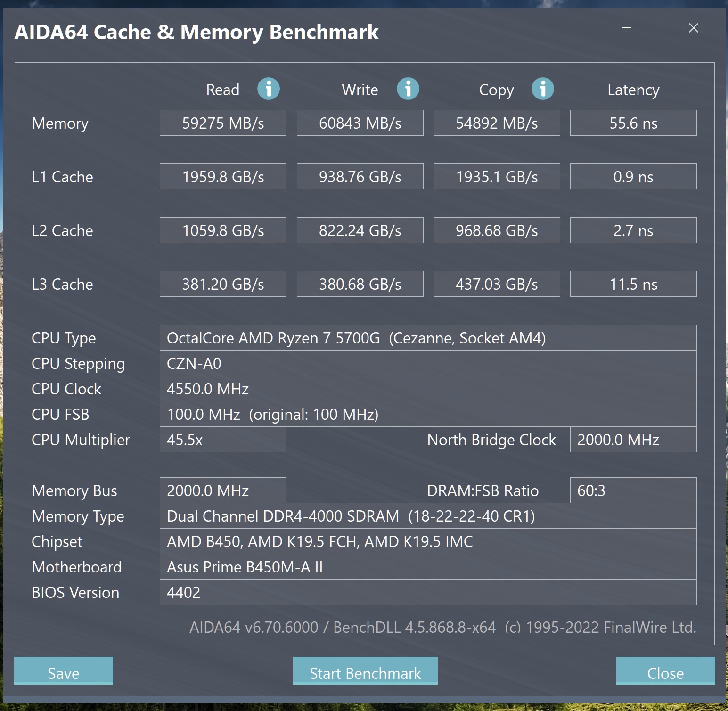Click the CPU Multiplier value box

click(223, 440)
